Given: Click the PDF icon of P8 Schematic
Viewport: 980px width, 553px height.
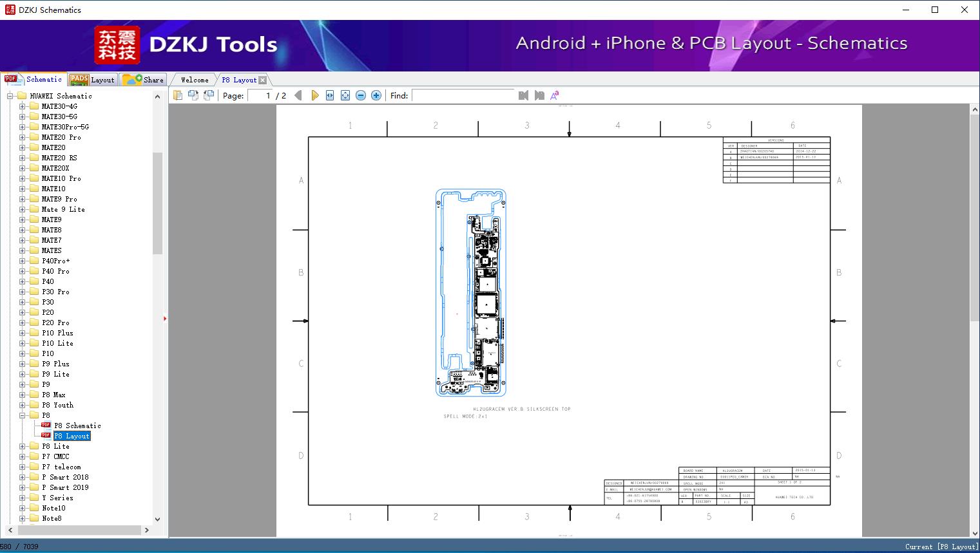Looking at the screenshot, I should 46,425.
